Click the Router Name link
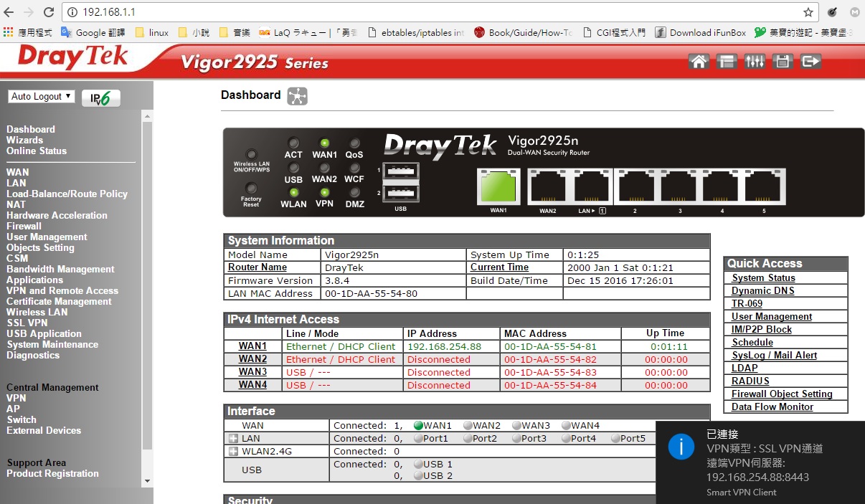Image resolution: width=865 pixels, height=504 pixels. tap(257, 267)
